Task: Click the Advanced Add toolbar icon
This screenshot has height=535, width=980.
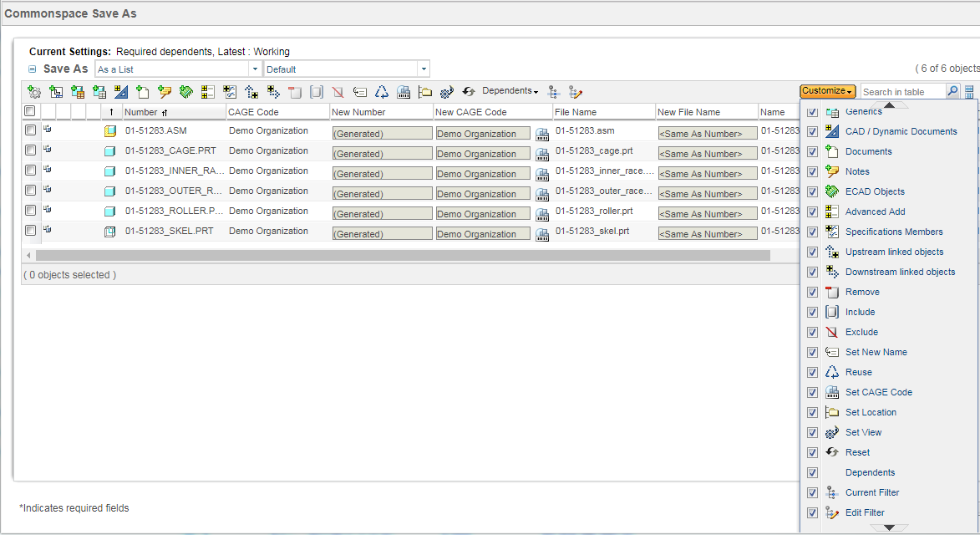Action: (x=207, y=92)
